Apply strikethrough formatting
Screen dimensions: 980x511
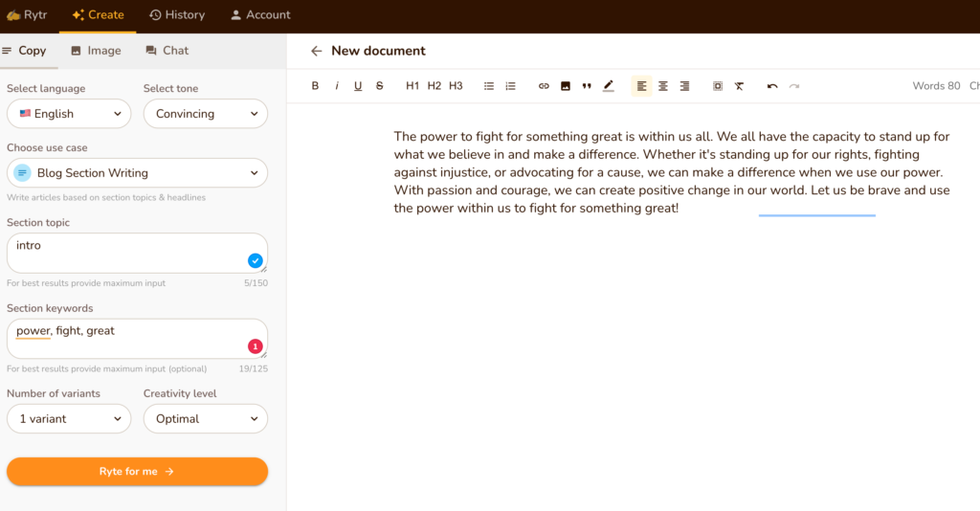379,86
